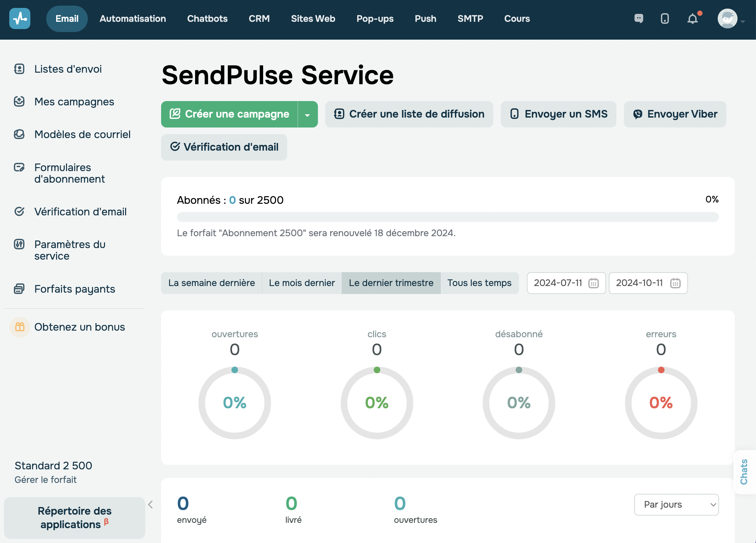Open Mes campagnes in sidebar
Image resolution: width=756 pixels, height=543 pixels.
[74, 102]
